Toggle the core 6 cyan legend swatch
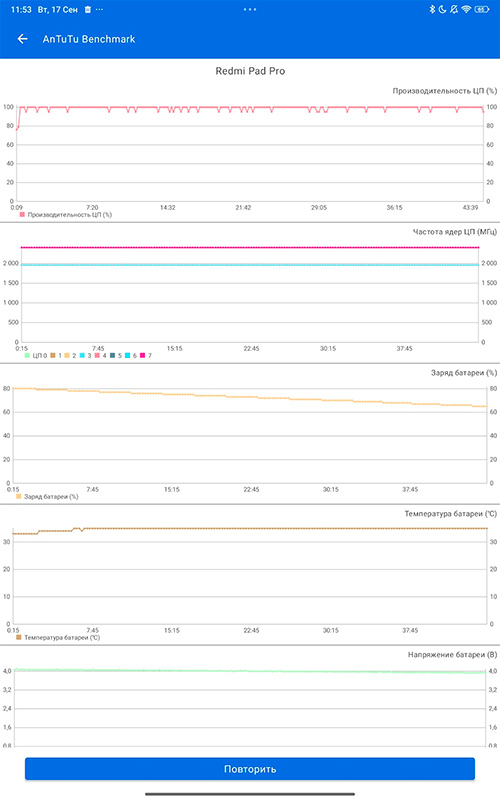Image resolution: width=500 pixels, height=800 pixels. point(128,356)
